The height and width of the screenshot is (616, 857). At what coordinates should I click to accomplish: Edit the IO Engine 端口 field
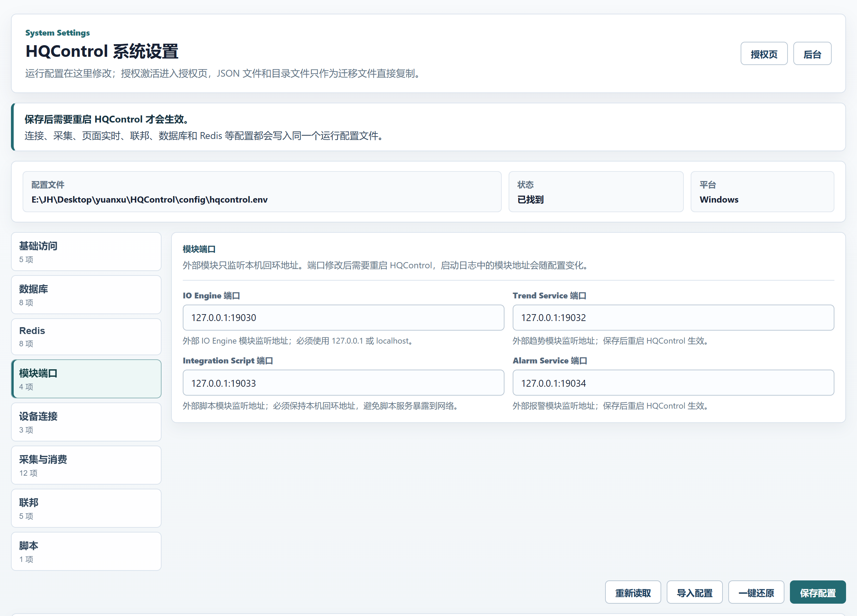(343, 318)
